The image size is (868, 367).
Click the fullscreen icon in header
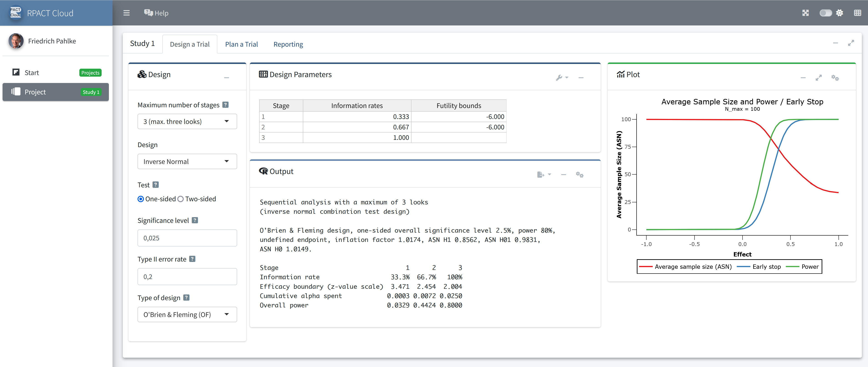pyautogui.click(x=805, y=13)
